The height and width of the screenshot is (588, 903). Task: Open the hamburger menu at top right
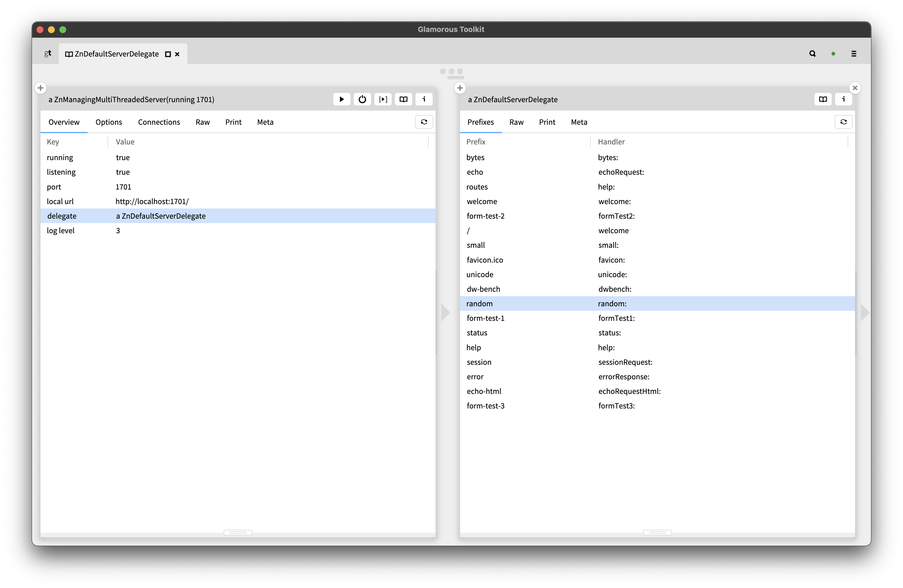pos(854,53)
